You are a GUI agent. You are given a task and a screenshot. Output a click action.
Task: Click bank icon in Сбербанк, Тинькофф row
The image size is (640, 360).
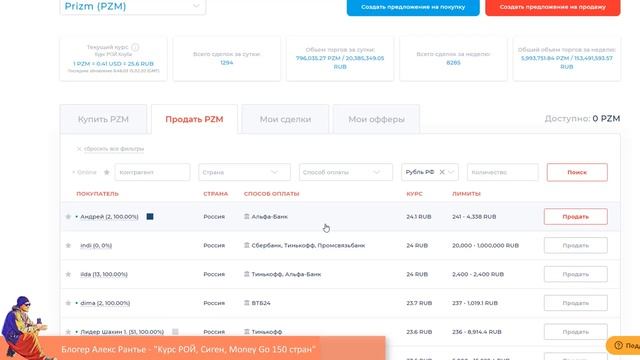point(247,245)
